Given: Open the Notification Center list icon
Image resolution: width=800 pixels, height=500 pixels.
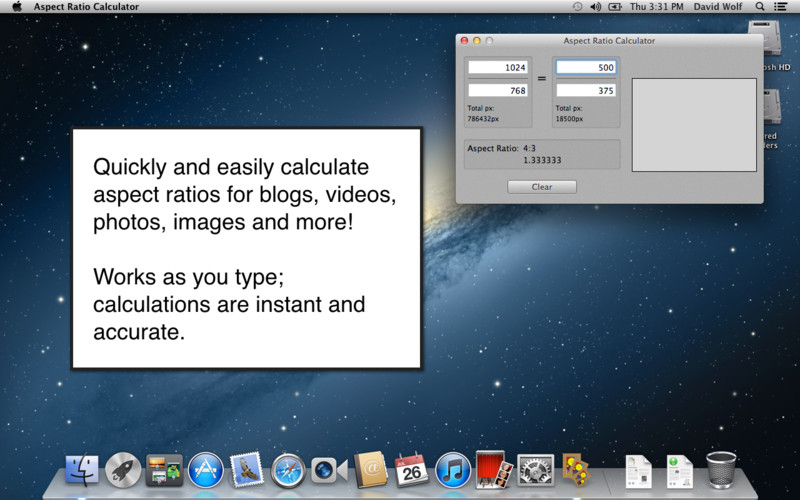Looking at the screenshot, I should (x=780, y=7).
